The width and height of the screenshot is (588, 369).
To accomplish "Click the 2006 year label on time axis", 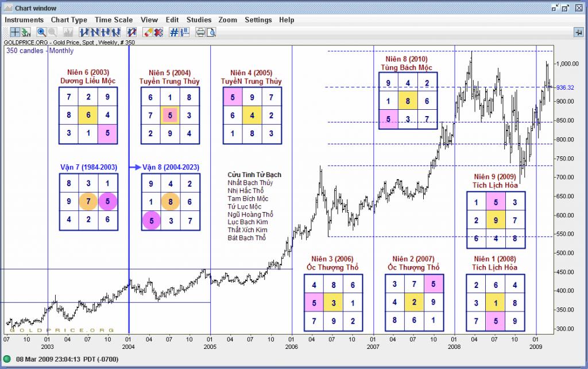I will [x=292, y=347].
